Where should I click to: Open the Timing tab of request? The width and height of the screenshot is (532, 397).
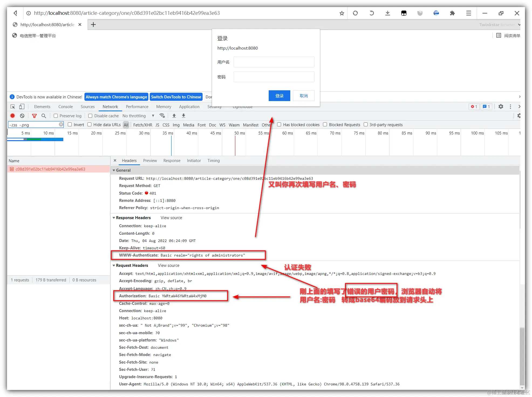click(213, 161)
